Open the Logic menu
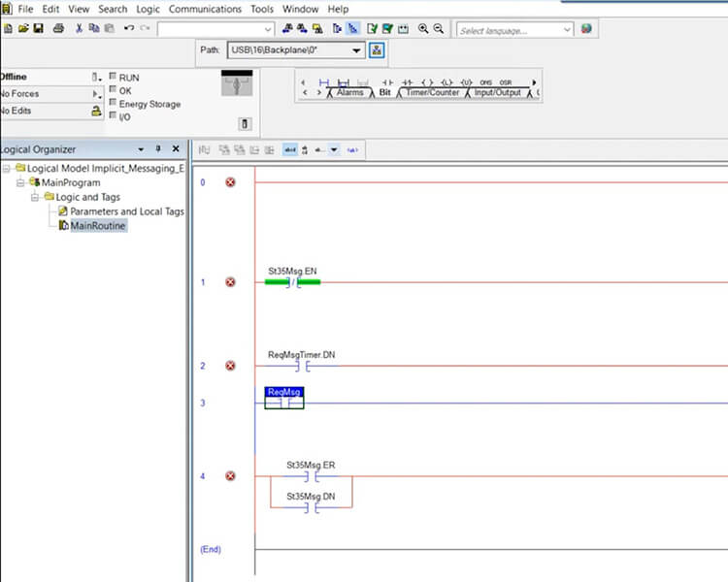Viewport: 728px width, 582px height. (148, 9)
